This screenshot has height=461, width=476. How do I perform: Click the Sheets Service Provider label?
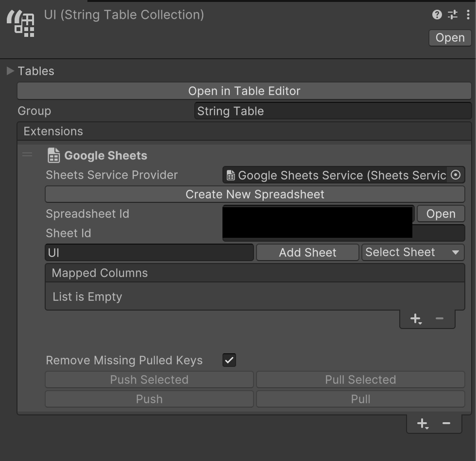pyautogui.click(x=112, y=175)
